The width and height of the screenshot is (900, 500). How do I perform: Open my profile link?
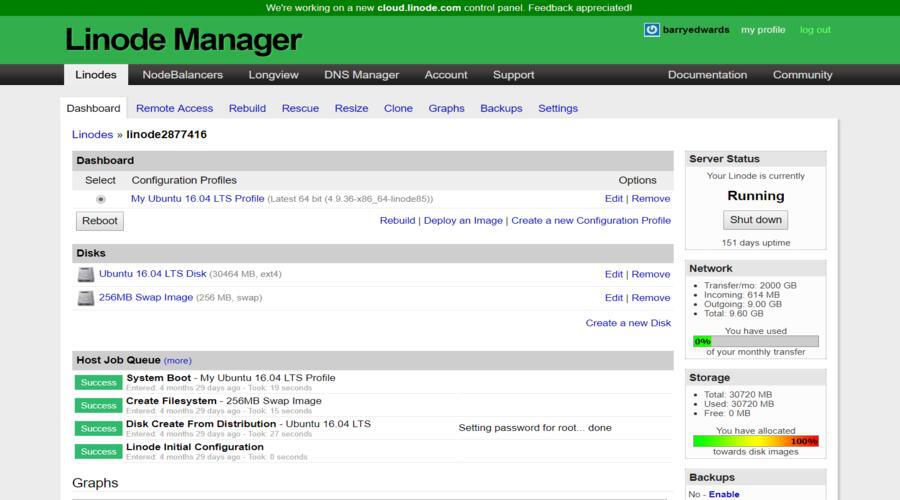click(x=763, y=30)
